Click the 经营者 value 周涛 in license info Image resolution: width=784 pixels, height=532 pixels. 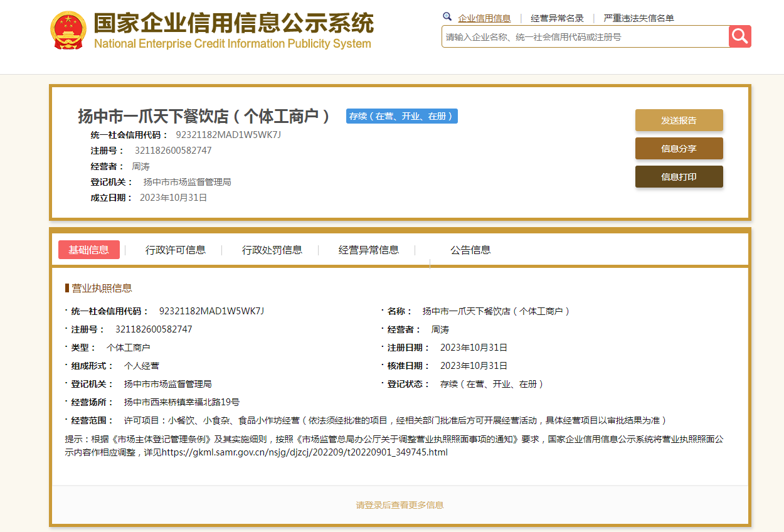coord(440,329)
